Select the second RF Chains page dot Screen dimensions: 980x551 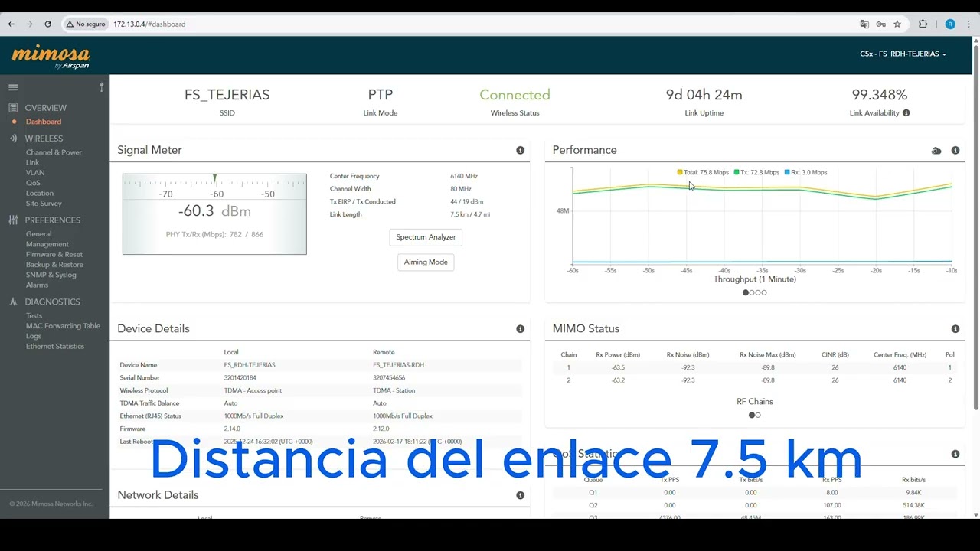[x=758, y=415]
